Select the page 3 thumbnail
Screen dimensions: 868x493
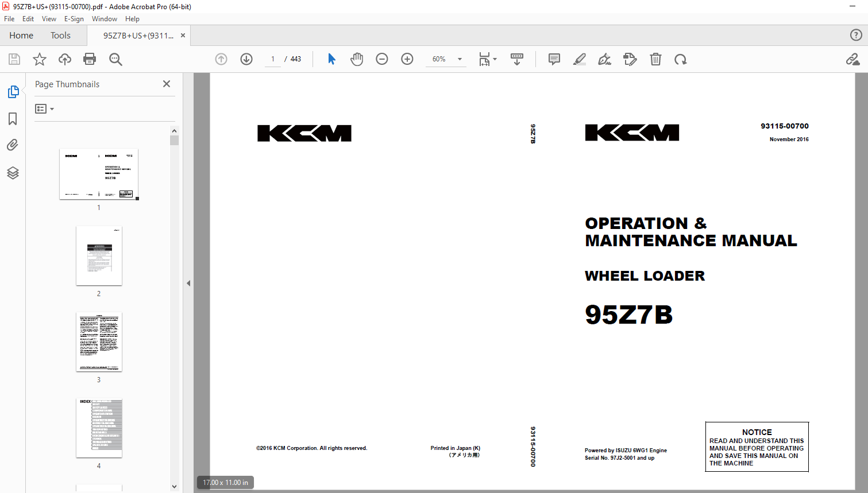99,341
